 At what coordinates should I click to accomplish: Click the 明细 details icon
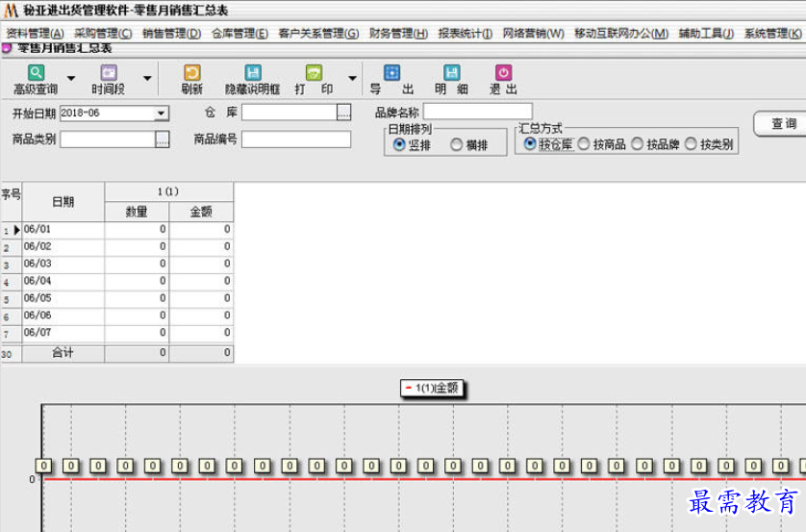click(x=451, y=73)
